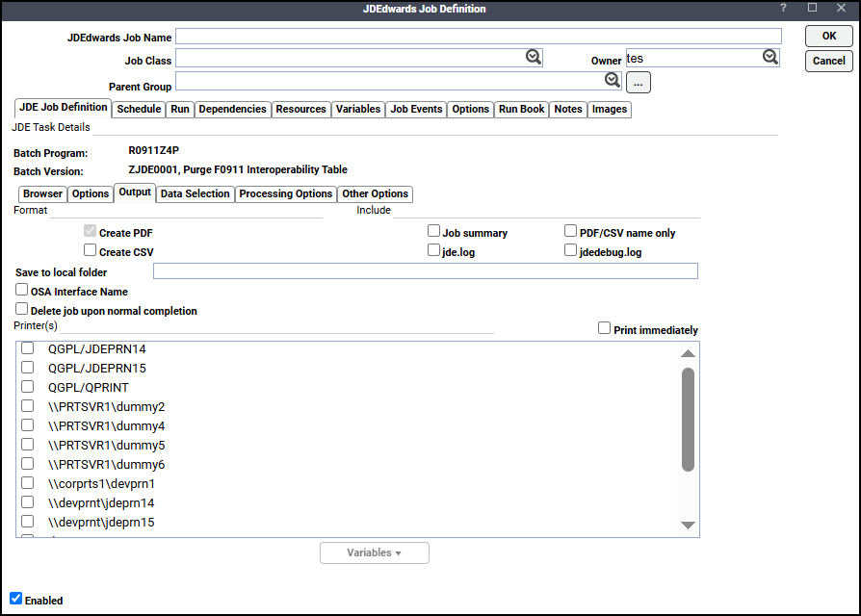
Task: Open the Job Events tab
Action: [416, 109]
